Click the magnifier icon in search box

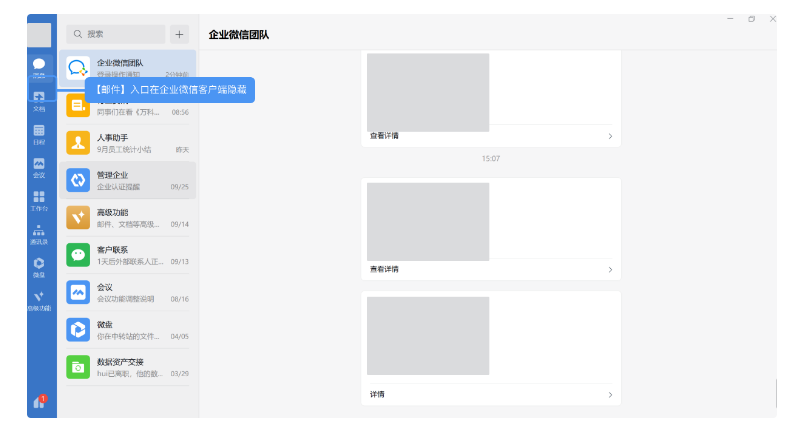78,34
